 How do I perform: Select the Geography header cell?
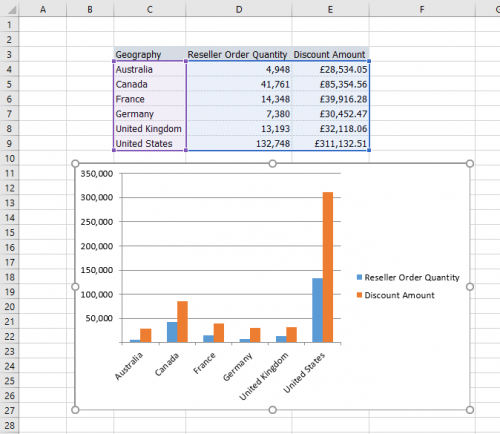(x=149, y=54)
